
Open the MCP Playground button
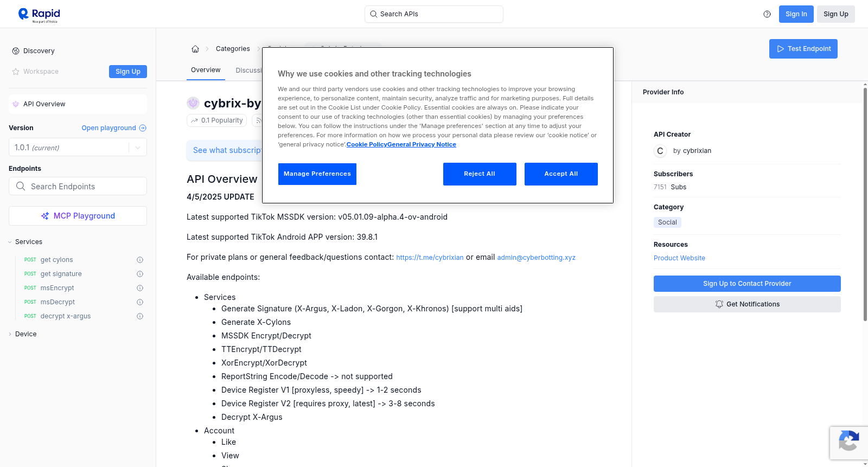[78, 216]
